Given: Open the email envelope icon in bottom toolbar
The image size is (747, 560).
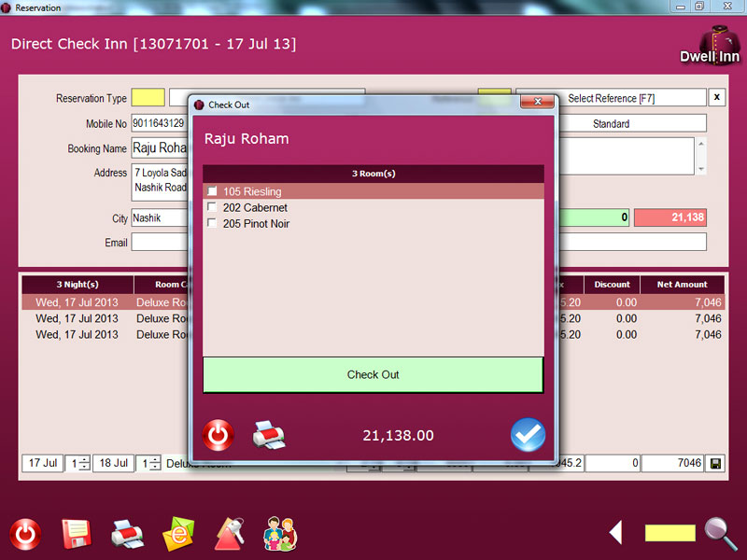Looking at the screenshot, I should click(177, 534).
